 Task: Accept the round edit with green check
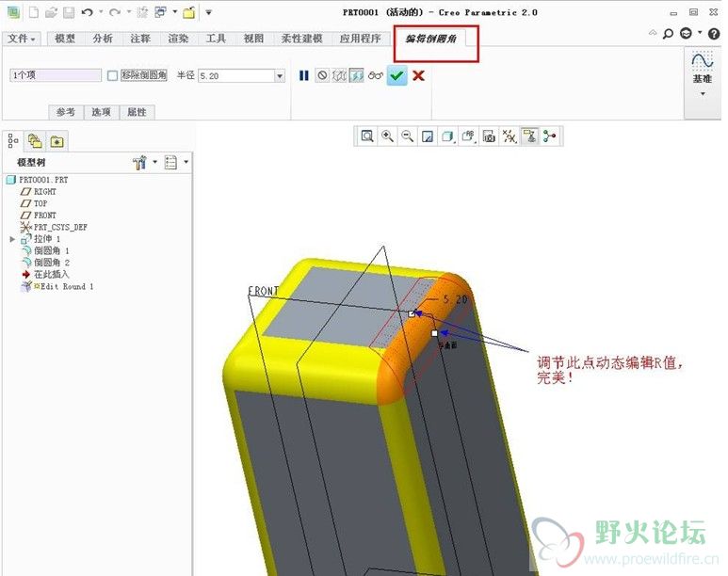click(x=397, y=75)
